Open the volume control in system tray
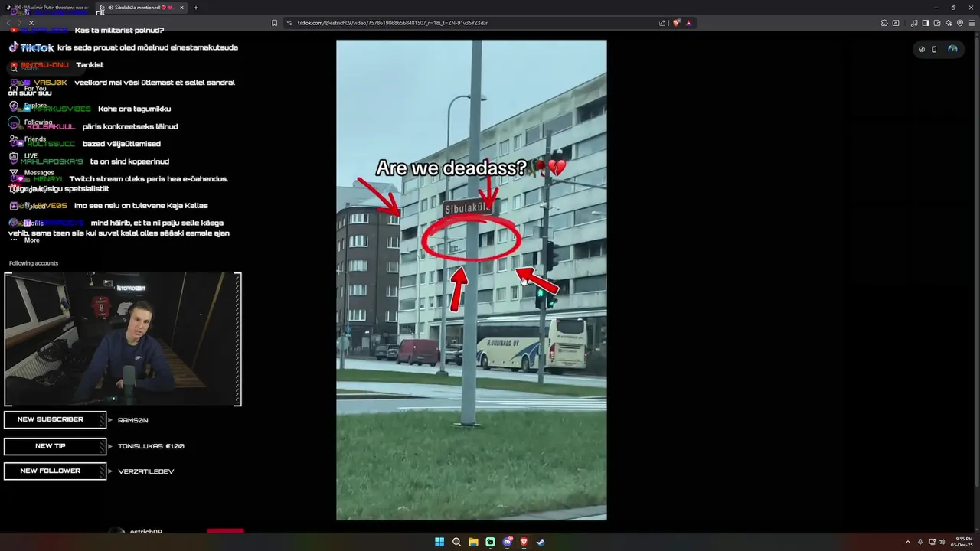The height and width of the screenshot is (551, 980). coord(942,542)
